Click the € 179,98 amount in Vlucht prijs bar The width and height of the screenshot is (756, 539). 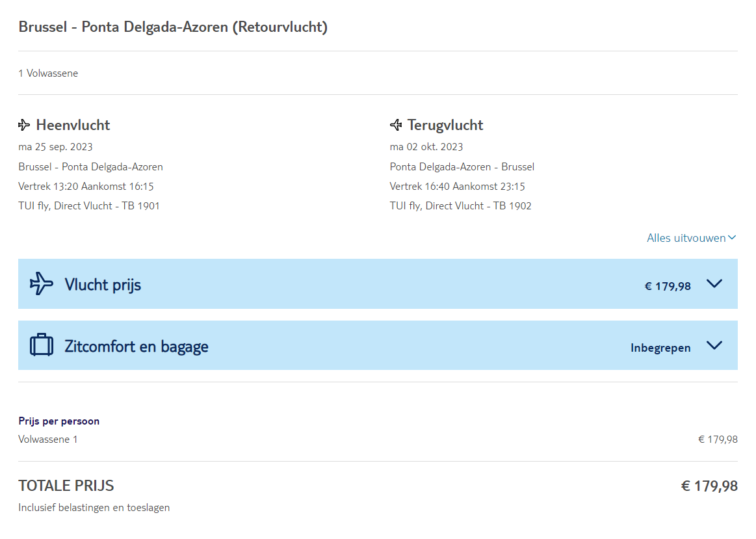[x=668, y=286]
